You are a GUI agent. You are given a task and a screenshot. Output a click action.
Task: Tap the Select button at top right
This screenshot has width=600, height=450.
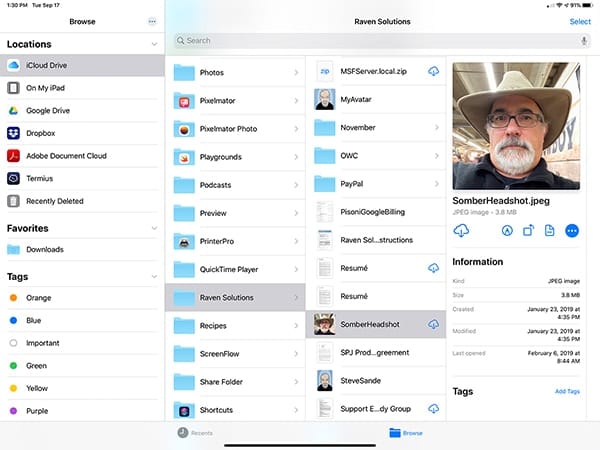click(580, 21)
